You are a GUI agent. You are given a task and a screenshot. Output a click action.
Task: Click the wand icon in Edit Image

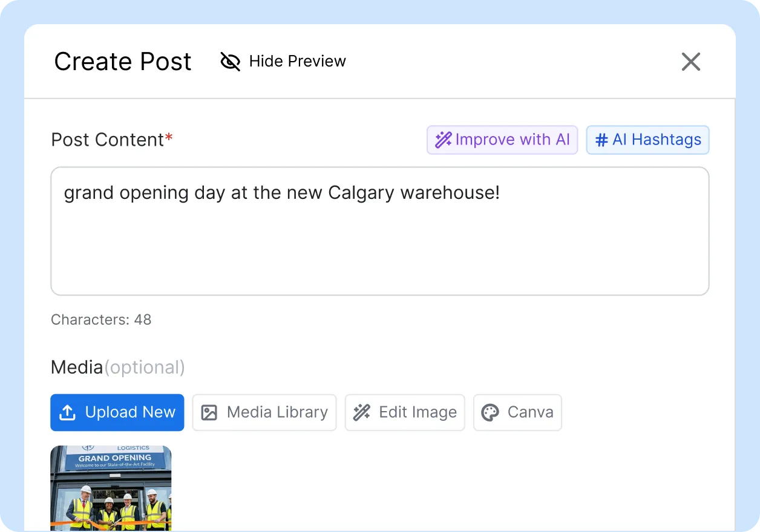click(362, 412)
